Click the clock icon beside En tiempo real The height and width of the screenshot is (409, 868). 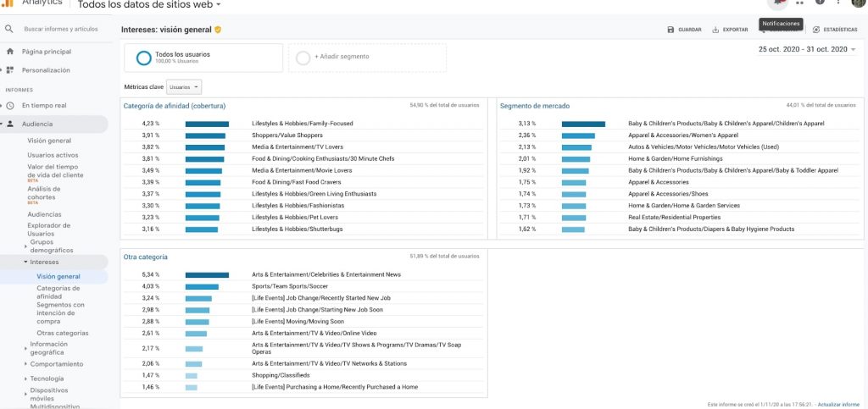point(9,106)
